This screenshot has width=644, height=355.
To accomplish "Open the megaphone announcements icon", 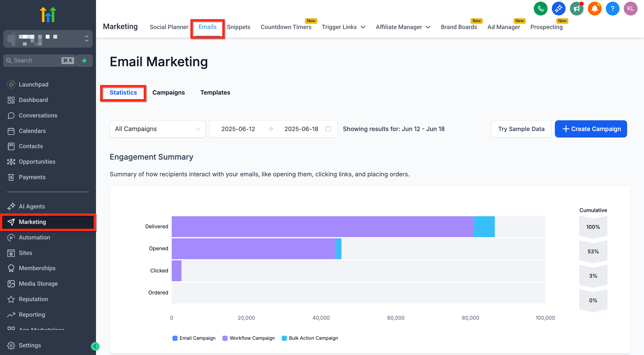I will pos(576,9).
